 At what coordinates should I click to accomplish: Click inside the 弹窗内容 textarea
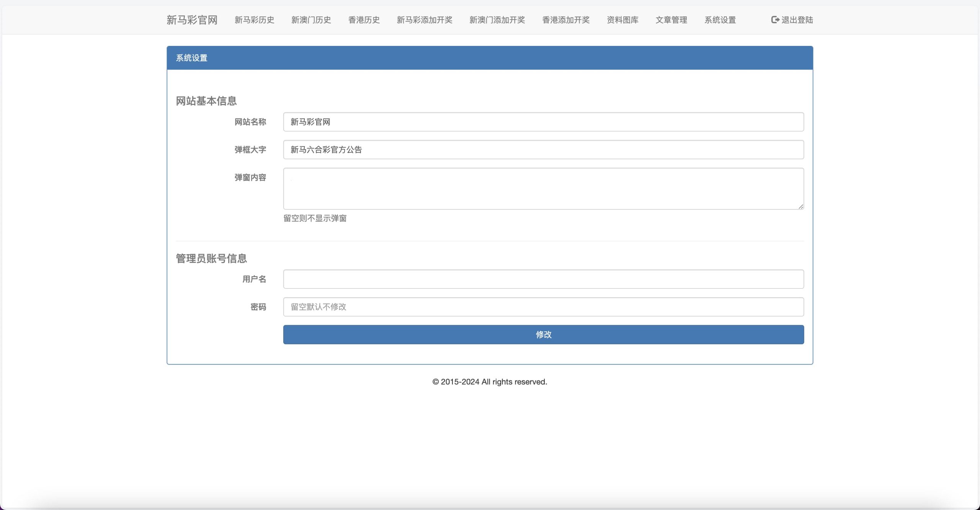543,189
